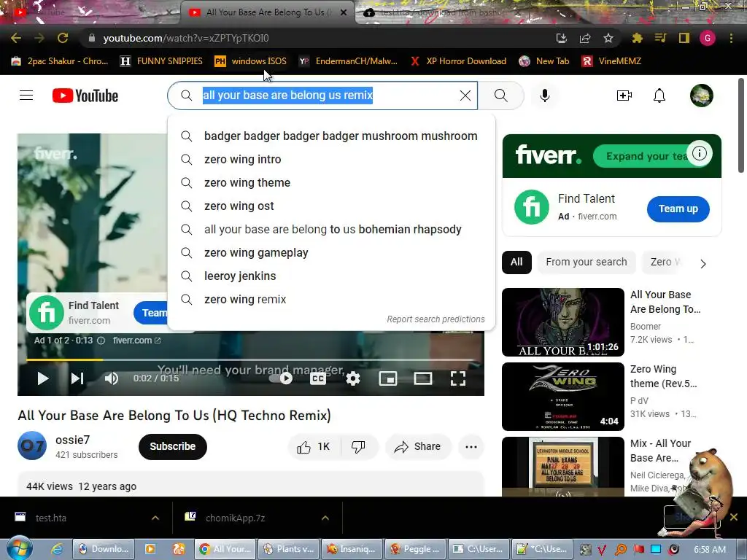Play the video
The image size is (747, 560).
43,378
